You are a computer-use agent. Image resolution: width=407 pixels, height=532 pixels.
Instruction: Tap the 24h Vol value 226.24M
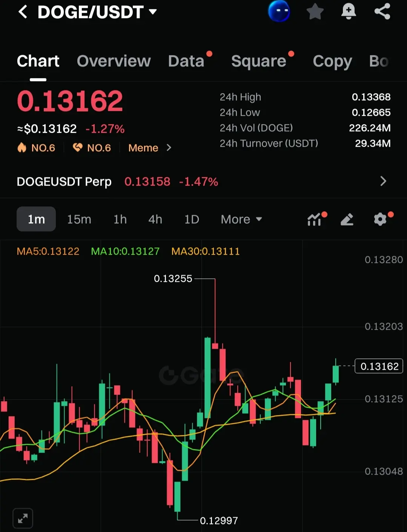pyautogui.click(x=370, y=128)
